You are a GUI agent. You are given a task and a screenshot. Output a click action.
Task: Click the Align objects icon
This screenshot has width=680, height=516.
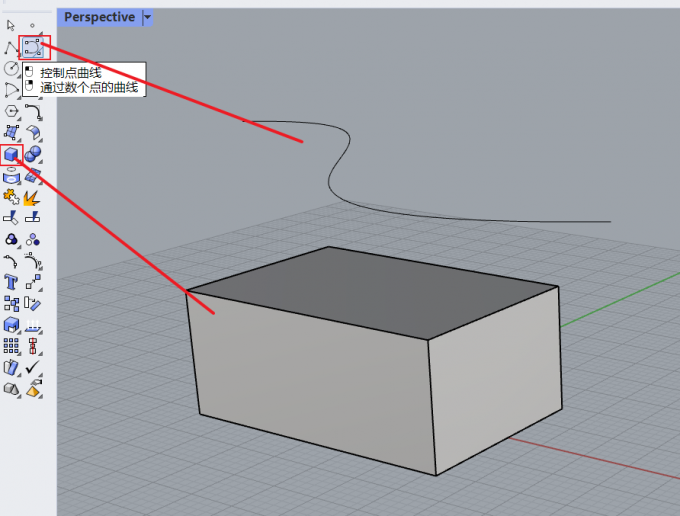coord(33,346)
